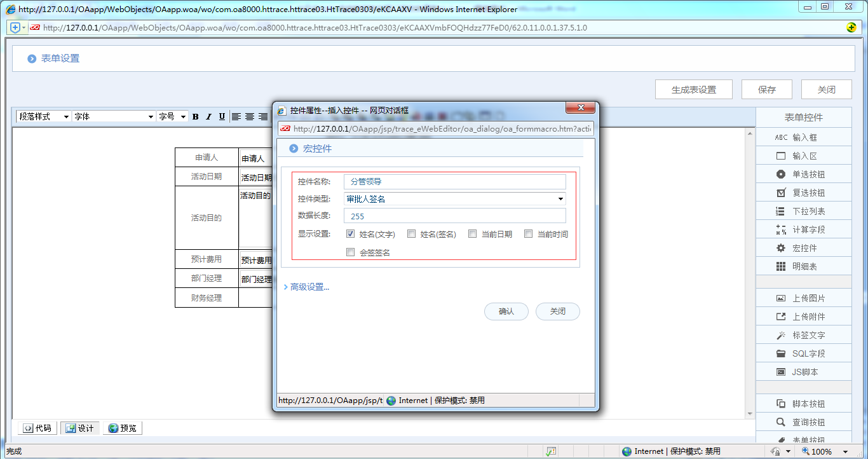Expand the 高级设置 advanced settings section
Viewport: 868px width, 459px height.
307,286
